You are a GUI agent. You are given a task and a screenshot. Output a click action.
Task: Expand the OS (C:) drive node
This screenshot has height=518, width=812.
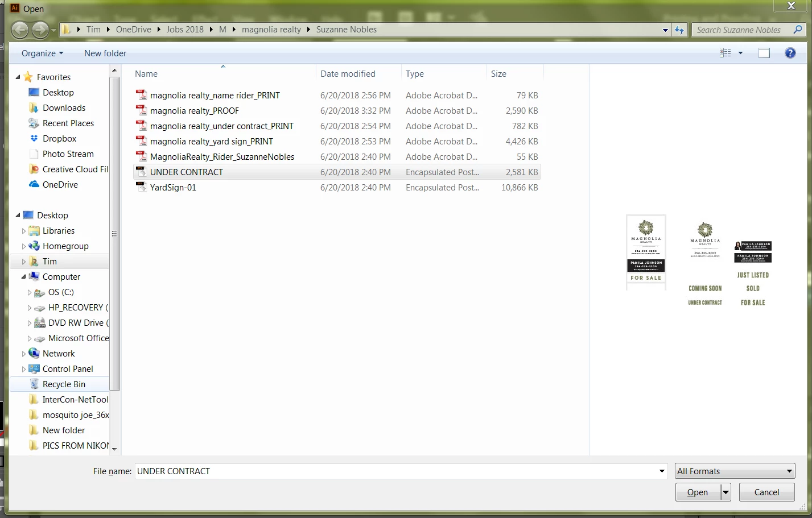(x=30, y=292)
